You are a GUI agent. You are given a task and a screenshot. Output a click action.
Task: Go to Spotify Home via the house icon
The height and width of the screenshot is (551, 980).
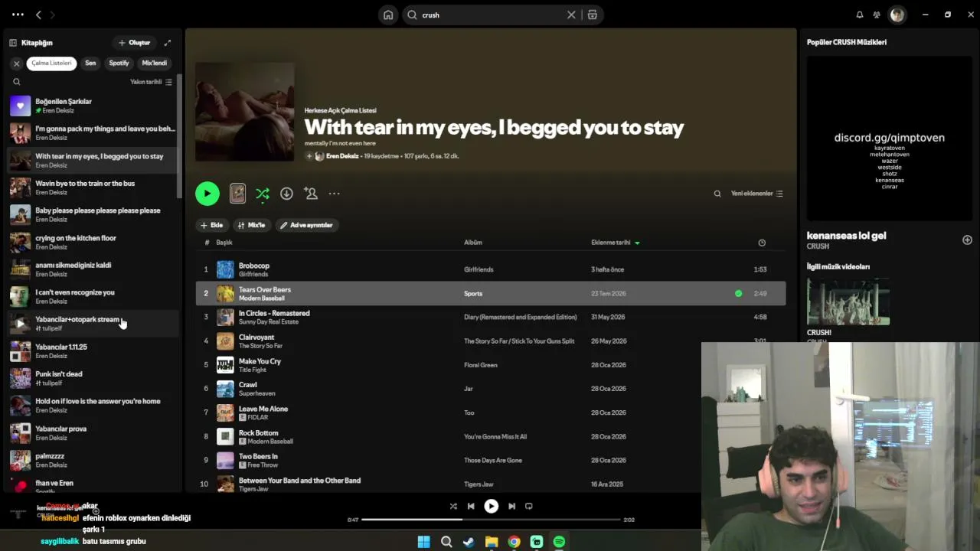[388, 15]
